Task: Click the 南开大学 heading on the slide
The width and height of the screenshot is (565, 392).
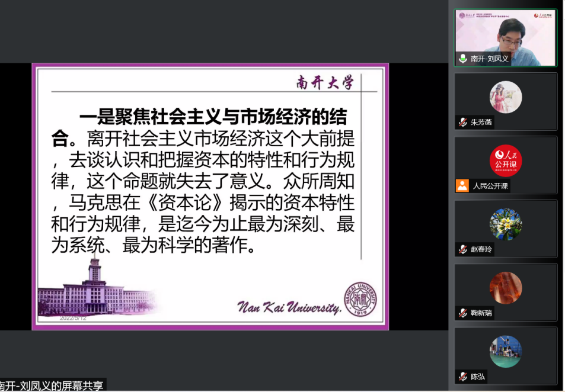Action: (x=324, y=82)
